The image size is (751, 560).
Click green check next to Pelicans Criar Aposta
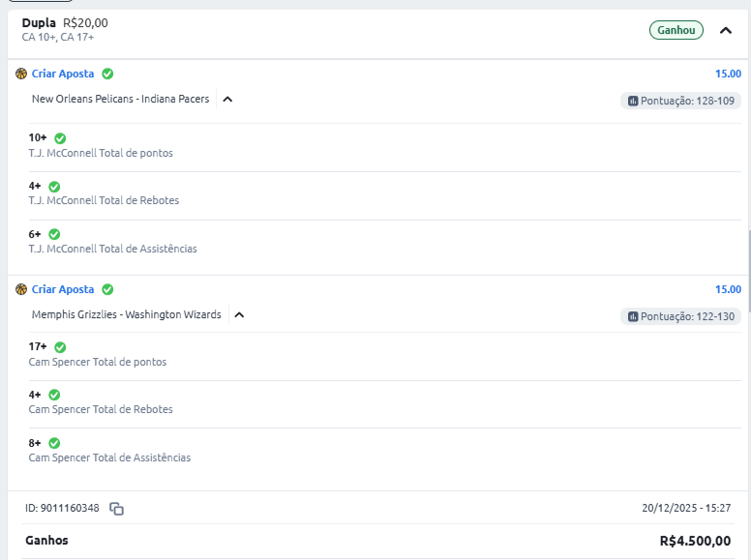pos(107,74)
